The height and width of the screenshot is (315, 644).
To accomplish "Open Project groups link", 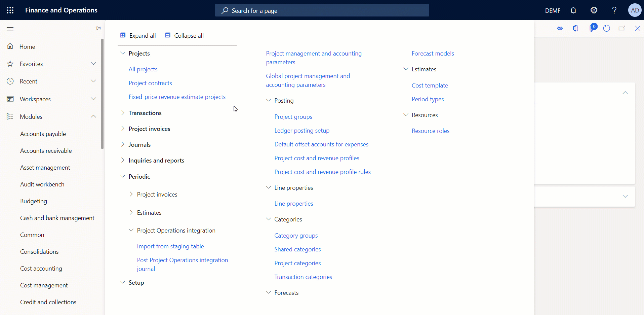I will [x=293, y=117].
